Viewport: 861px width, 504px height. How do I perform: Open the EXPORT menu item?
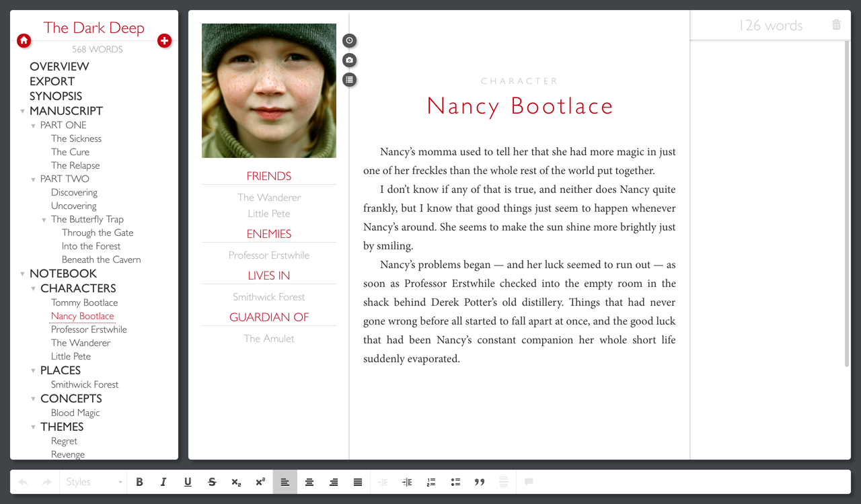[52, 81]
